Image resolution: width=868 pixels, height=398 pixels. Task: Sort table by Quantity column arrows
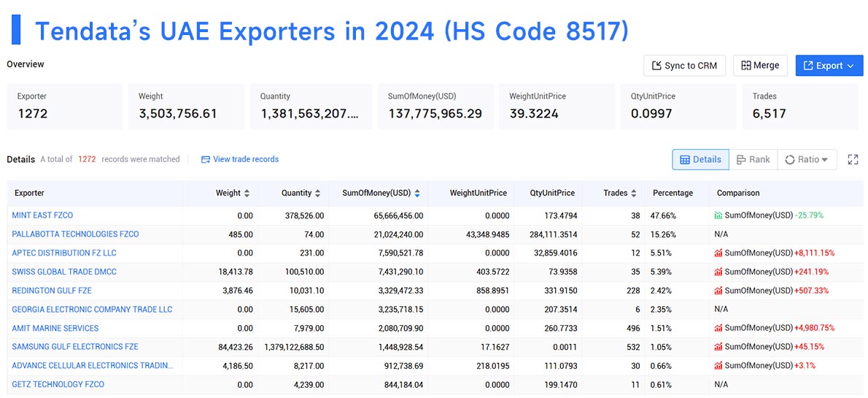coord(317,193)
